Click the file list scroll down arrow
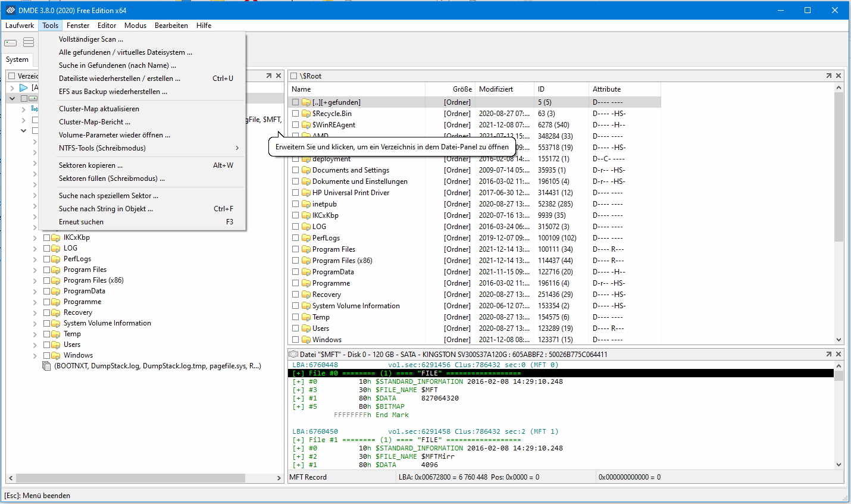Viewport: 851px width, 504px height. pyautogui.click(x=839, y=340)
